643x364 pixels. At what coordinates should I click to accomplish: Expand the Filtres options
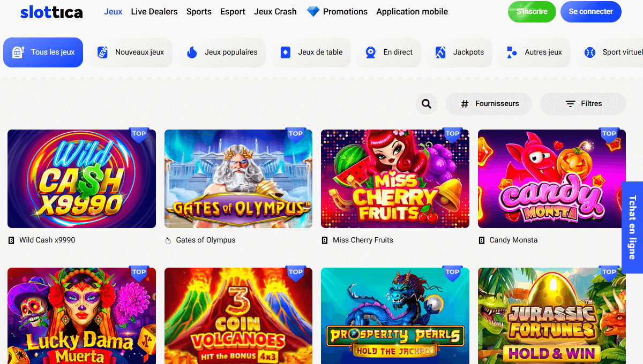pyautogui.click(x=583, y=104)
